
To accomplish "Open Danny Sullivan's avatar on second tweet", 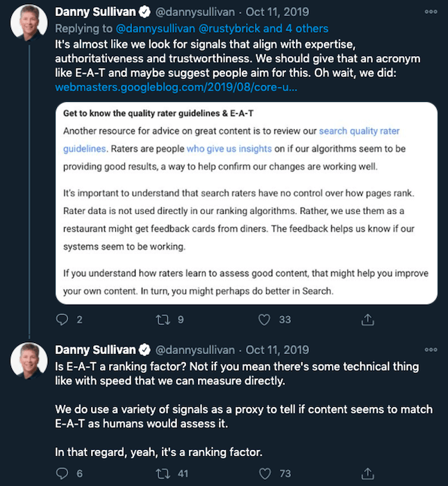I will point(29,360).
